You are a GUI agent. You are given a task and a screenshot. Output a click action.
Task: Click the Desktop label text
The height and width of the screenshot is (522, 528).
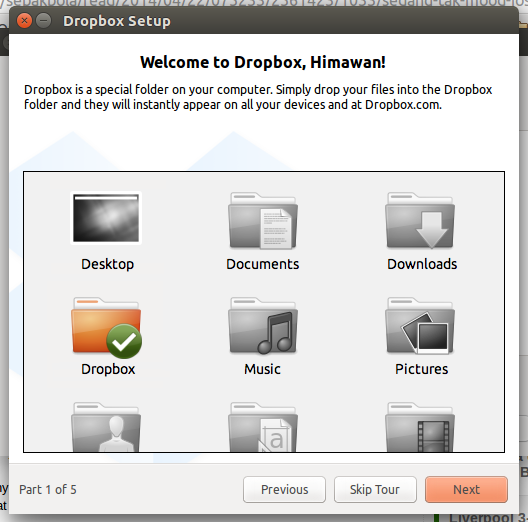pyautogui.click(x=107, y=264)
